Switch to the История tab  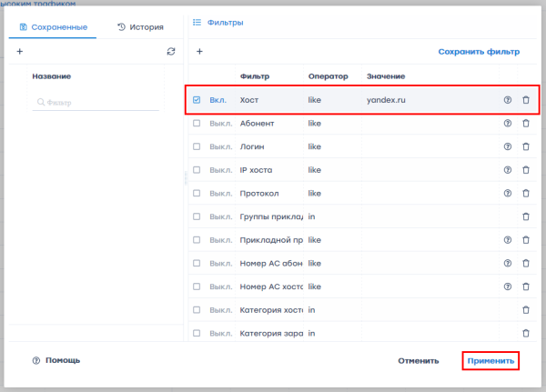tap(140, 27)
